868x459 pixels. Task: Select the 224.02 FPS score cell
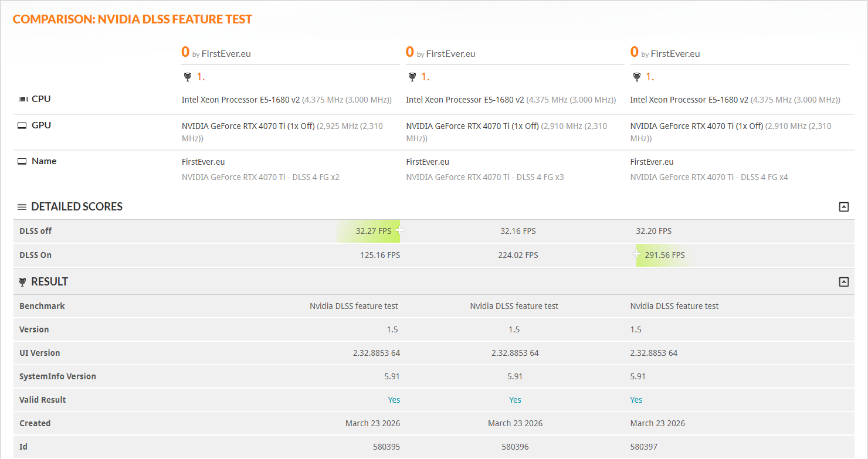point(518,254)
